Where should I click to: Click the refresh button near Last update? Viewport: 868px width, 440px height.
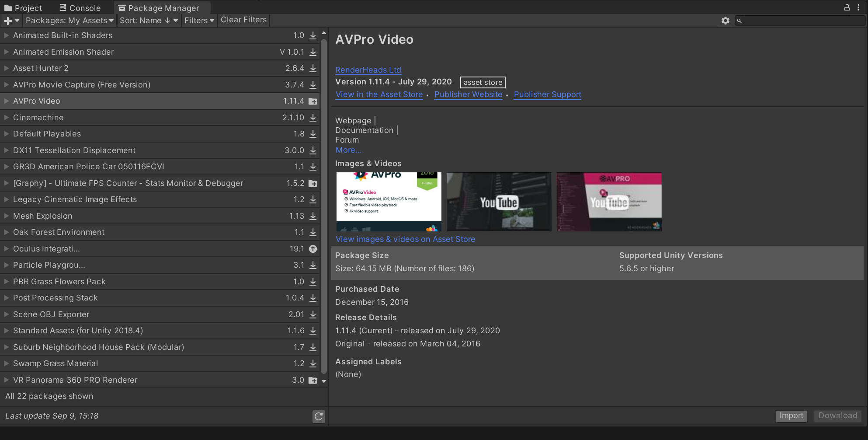pyautogui.click(x=319, y=416)
